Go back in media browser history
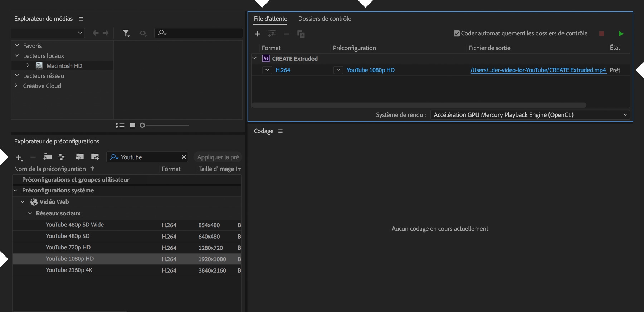Screen dimensions: 644x312 pyautogui.click(x=95, y=33)
